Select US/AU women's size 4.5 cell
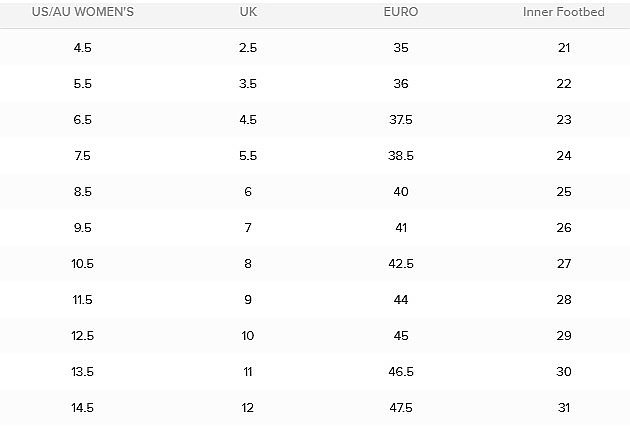Viewport: 630px width, 432px height. pyautogui.click(x=83, y=48)
